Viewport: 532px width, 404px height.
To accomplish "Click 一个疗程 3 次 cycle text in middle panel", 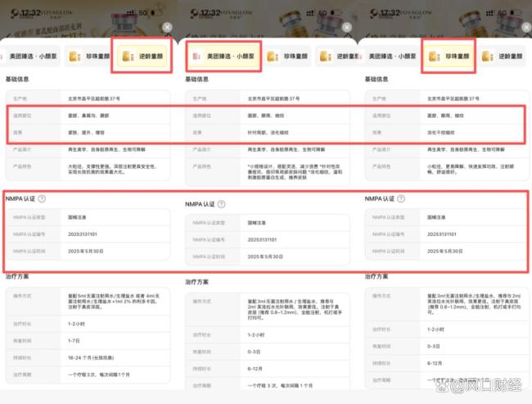I will [x=280, y=386].
